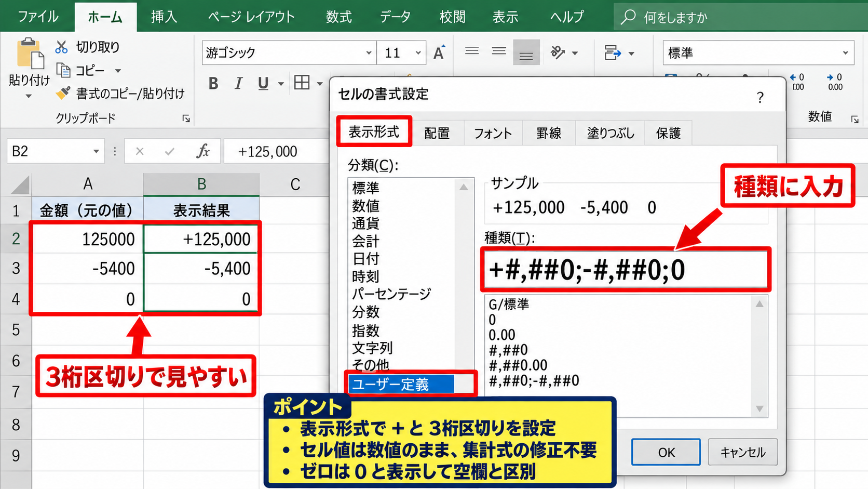The height and width of the screenshot is (489, 868).
Task: Select format #,##0.00 in the type list
Action: click(x=518, y=365)
